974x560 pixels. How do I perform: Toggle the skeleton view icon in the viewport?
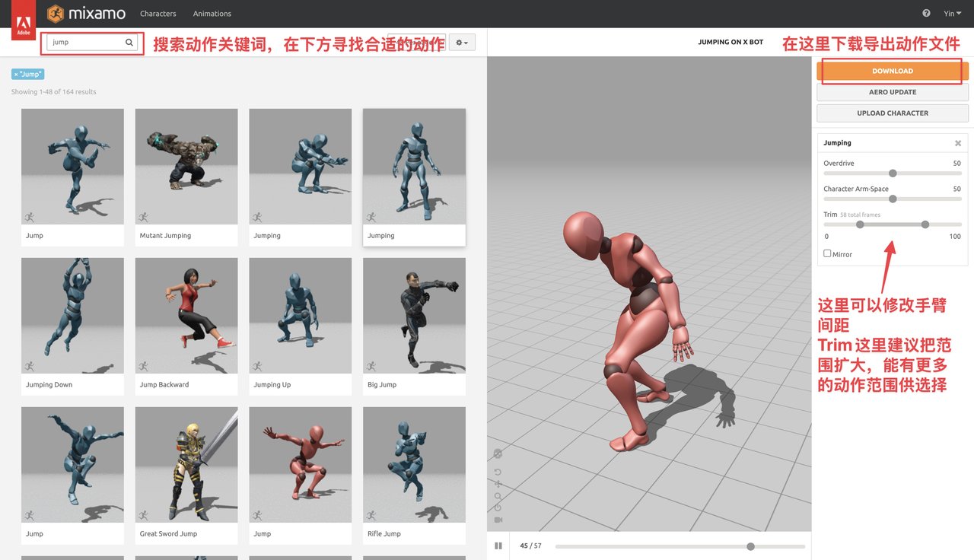click(x=498, y=453)
